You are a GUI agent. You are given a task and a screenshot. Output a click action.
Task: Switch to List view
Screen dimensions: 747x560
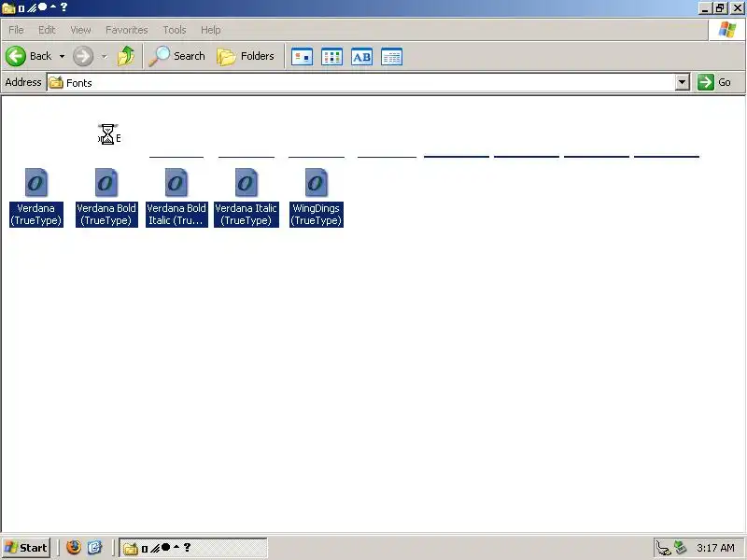(x=332, y=57)
